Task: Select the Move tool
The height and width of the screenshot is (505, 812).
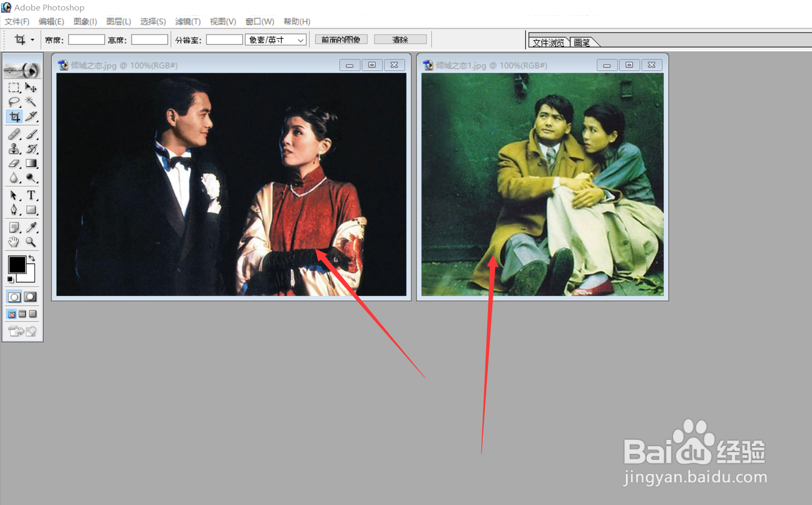Action: (x=31, y=88)
